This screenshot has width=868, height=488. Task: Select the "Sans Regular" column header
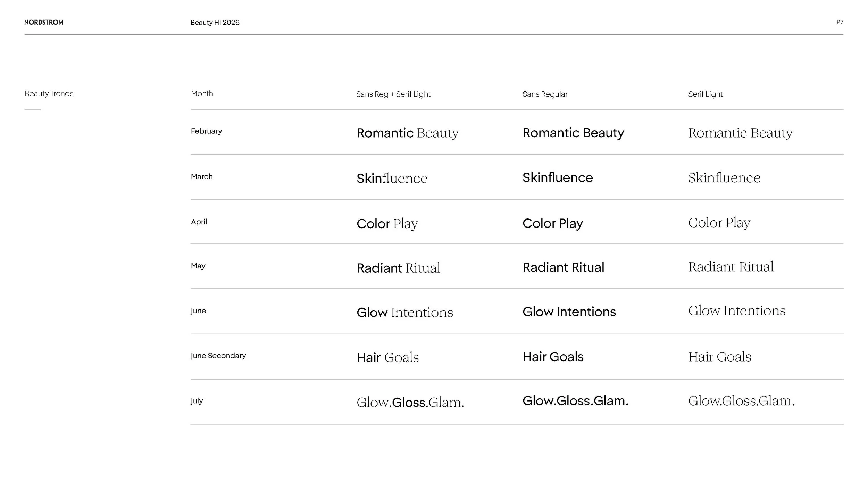[x=545, y=94]
